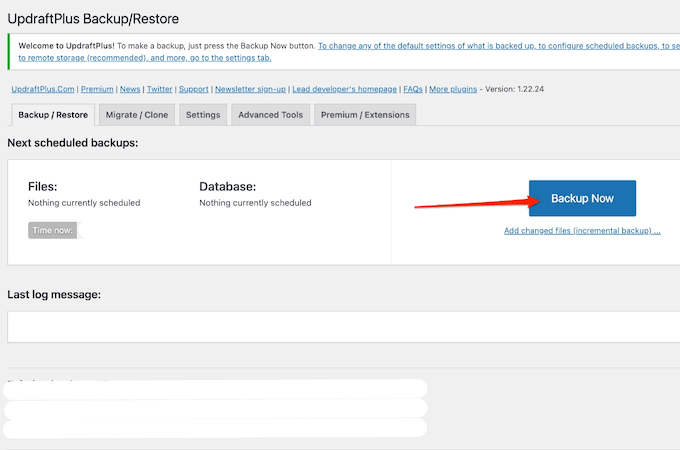This screenshot has width=680, height=450.
Task: Open Lead developer's homepage link
Action: (344, 89)
